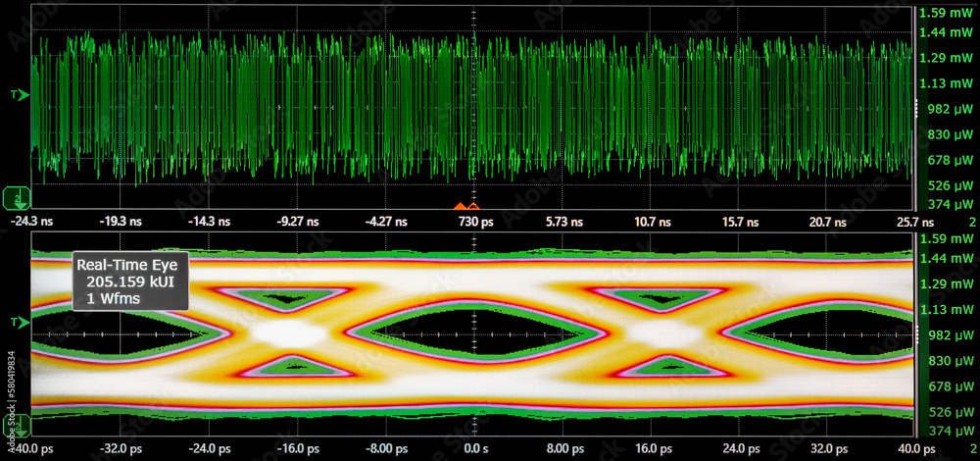Click '982 µW' on the waveform plot scale
Image resolution: width=980 pixels, height=461 pixels.
point(952,109)
